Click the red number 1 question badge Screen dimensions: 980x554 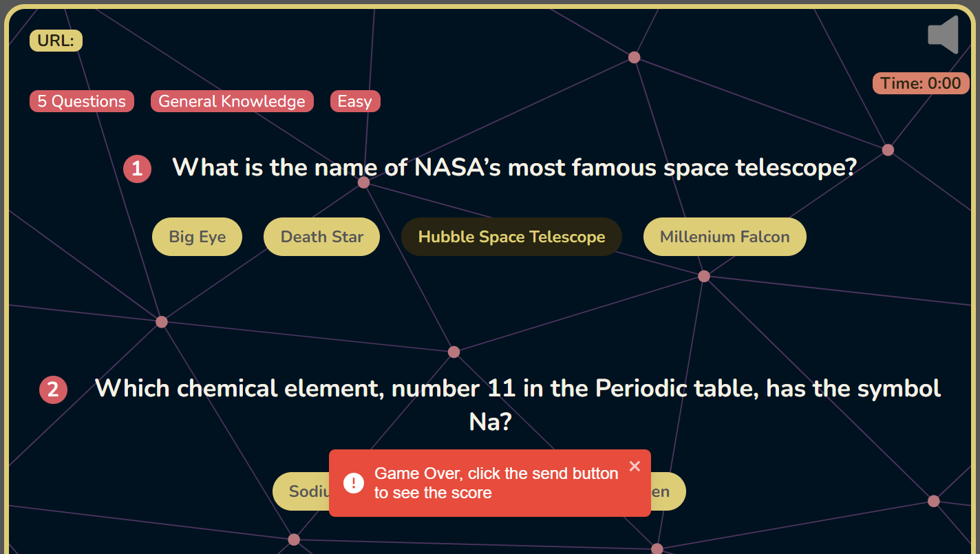pyautogui.click(x=137, y=169)
